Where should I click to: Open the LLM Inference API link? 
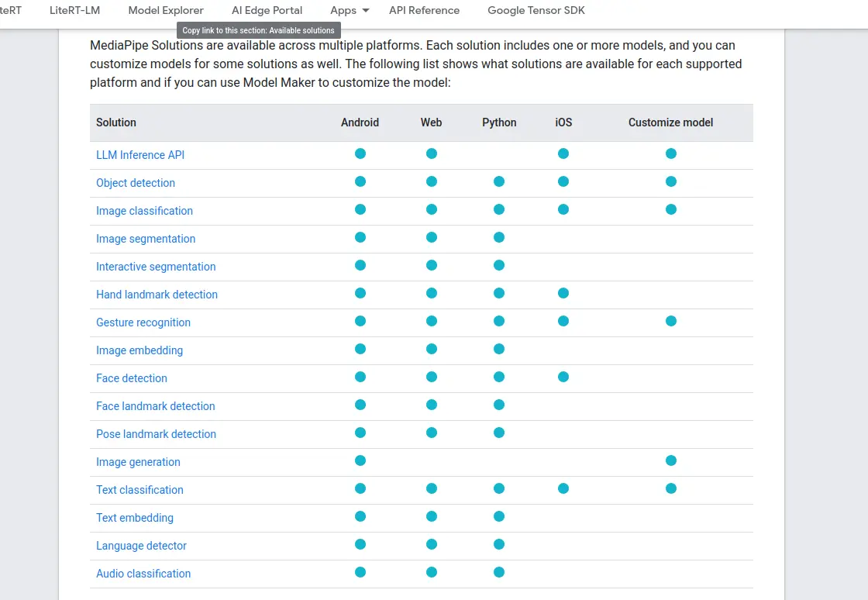(140, 155)
